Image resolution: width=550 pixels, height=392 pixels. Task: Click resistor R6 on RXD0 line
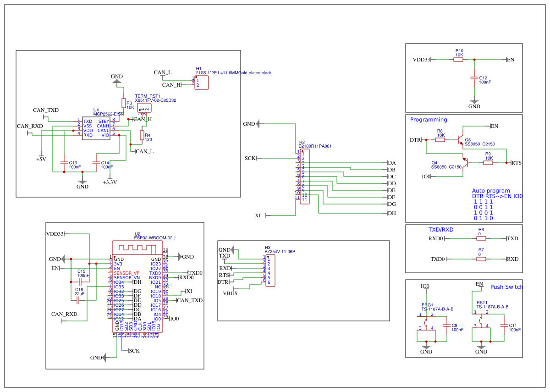[x=481, y=238]
